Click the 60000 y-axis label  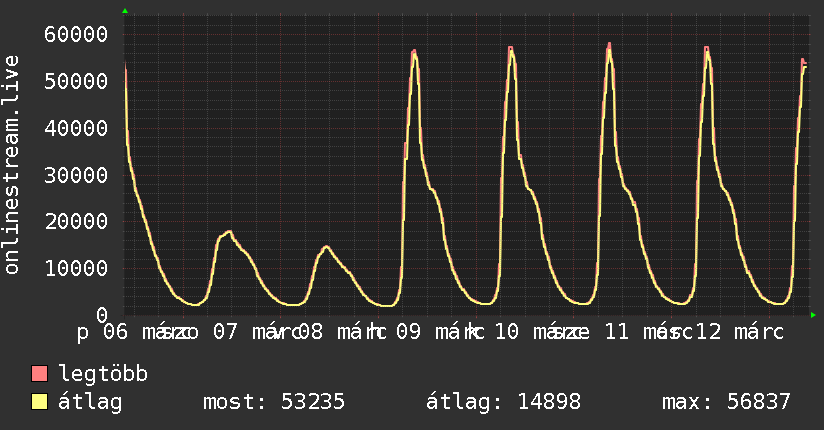click(x=76, y=35)
